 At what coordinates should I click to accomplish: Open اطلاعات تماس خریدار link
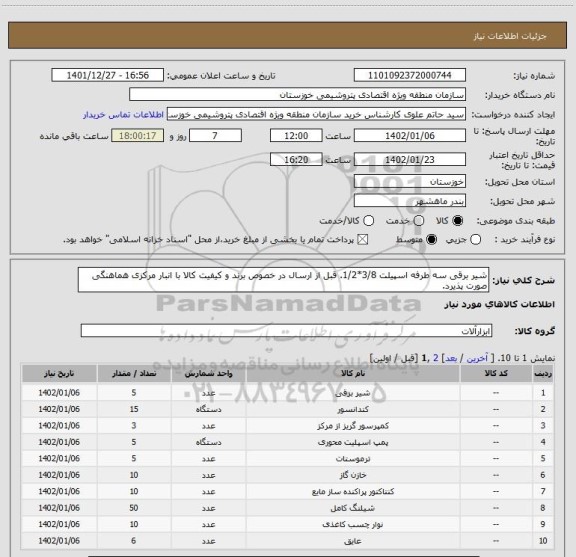click(x=123, y=115)
